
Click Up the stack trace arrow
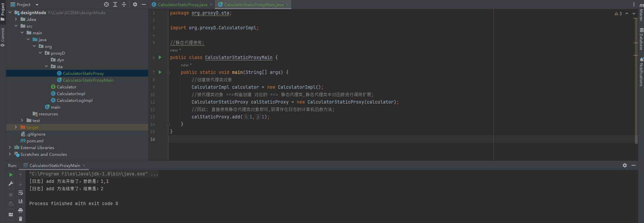click(x=21, y=175)
